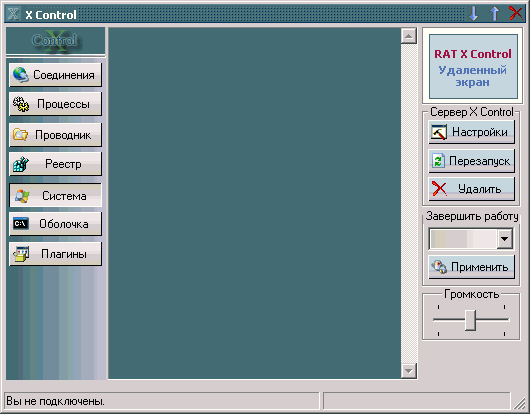The height and width of the screenshot is (414, 530).
Task: Click the blue down arrow in title bar
Action: (474, 14)
